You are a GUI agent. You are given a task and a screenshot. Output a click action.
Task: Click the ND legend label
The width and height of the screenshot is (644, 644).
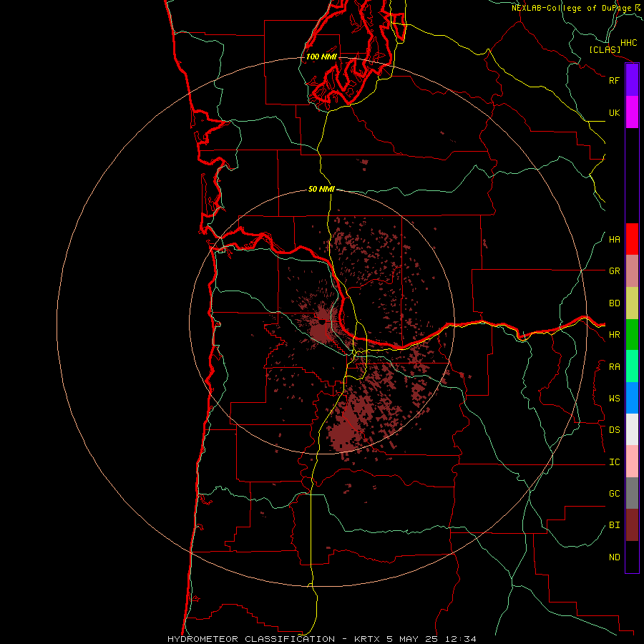tap(614, 557)
